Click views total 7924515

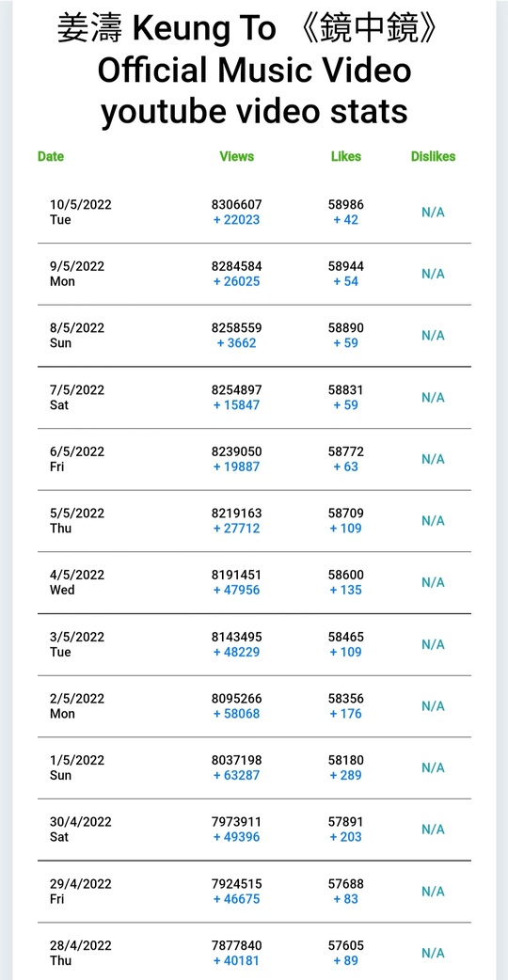tap(237, 884)
